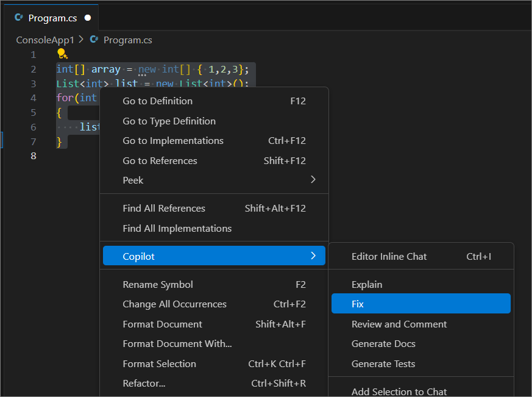The width and height of the screenshot is (532, 397).
Task: Choose Find All References
Action: [x=214, y=208]
